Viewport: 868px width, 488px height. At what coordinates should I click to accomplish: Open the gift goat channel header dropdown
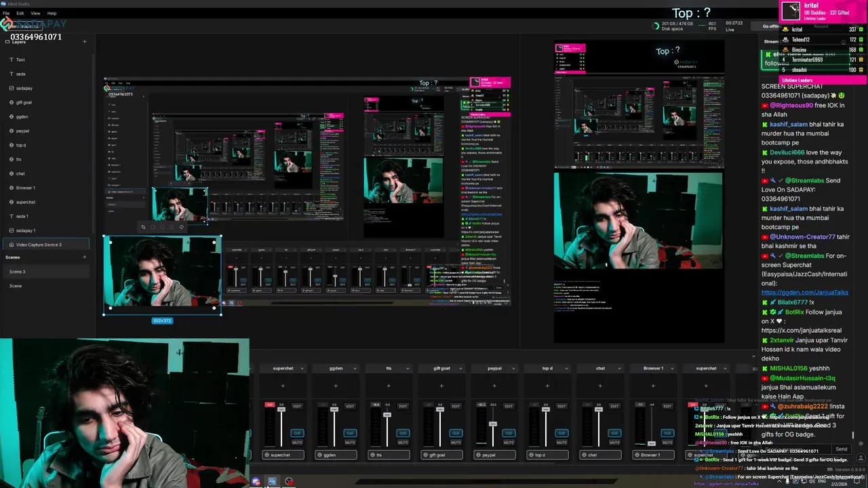click(460, 369)
